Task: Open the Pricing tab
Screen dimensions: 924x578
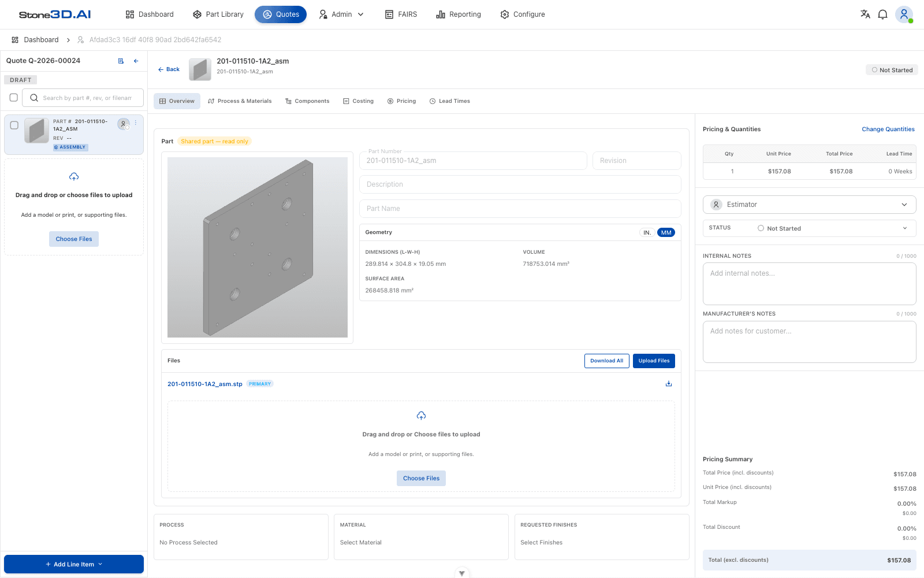Action: tap(401, 101)
